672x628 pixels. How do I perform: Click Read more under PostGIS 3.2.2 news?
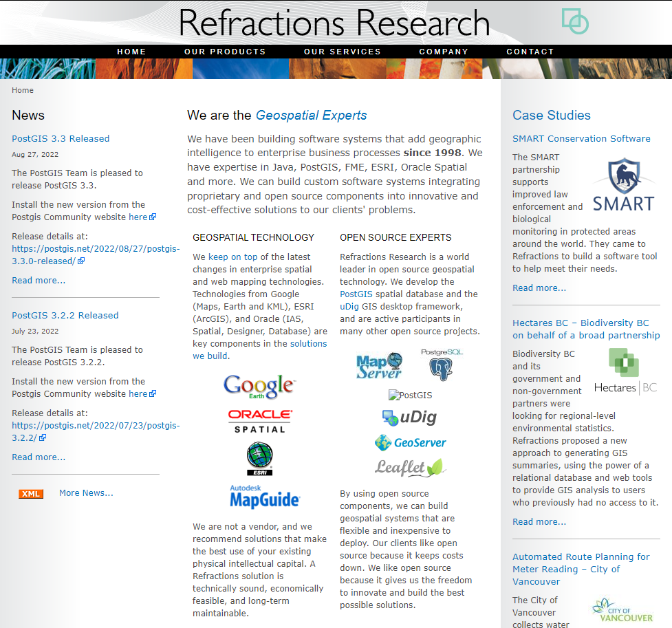coord(39,457)
